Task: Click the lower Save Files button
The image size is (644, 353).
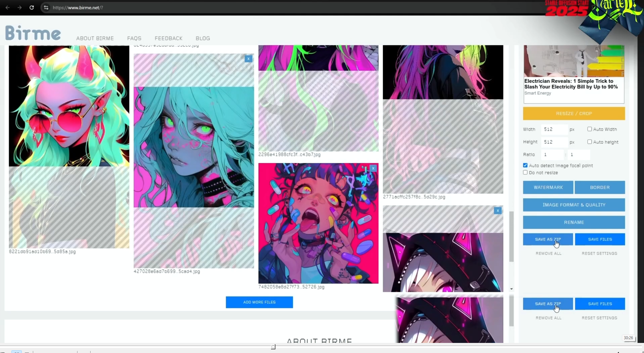Action: tap(600, 304)
